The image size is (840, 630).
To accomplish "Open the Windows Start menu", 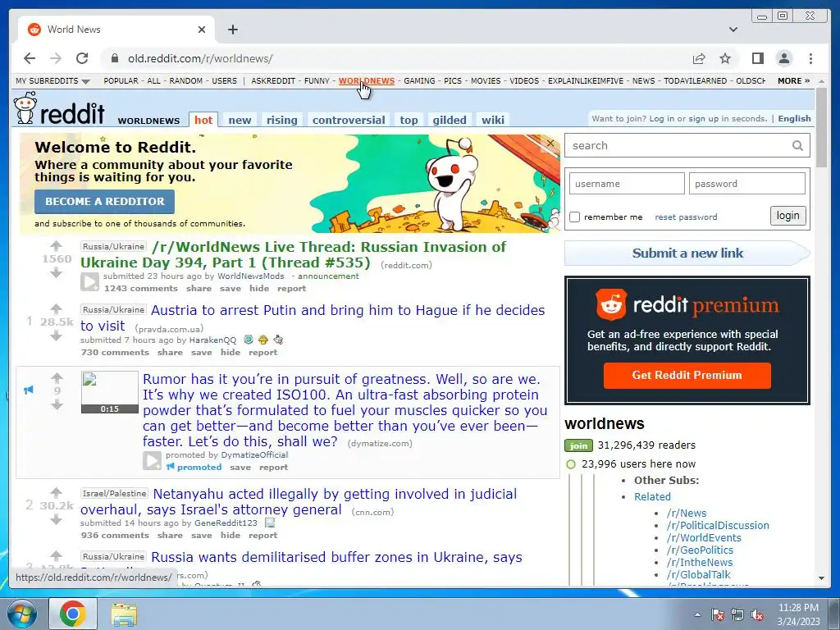I will point(21,614).
